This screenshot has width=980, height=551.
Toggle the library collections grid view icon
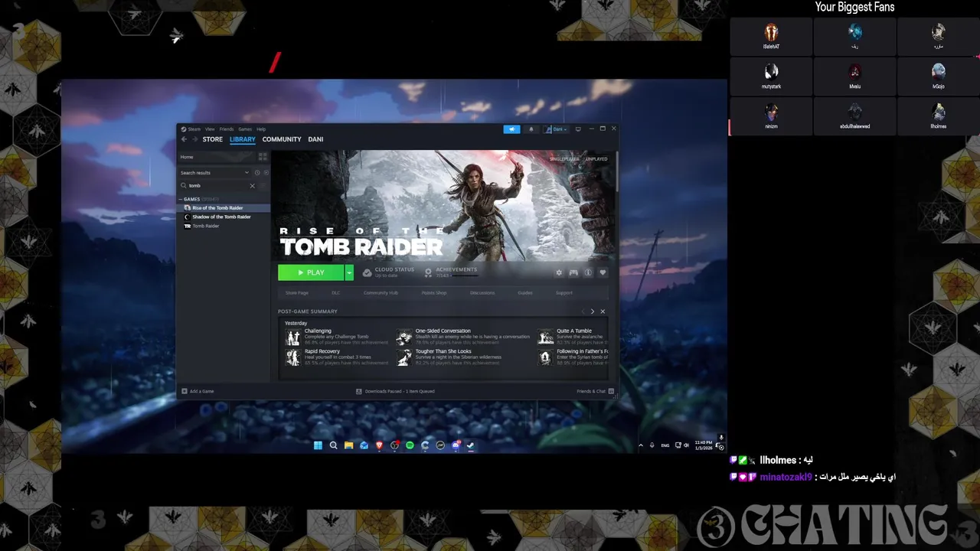[x=263, y=157]
